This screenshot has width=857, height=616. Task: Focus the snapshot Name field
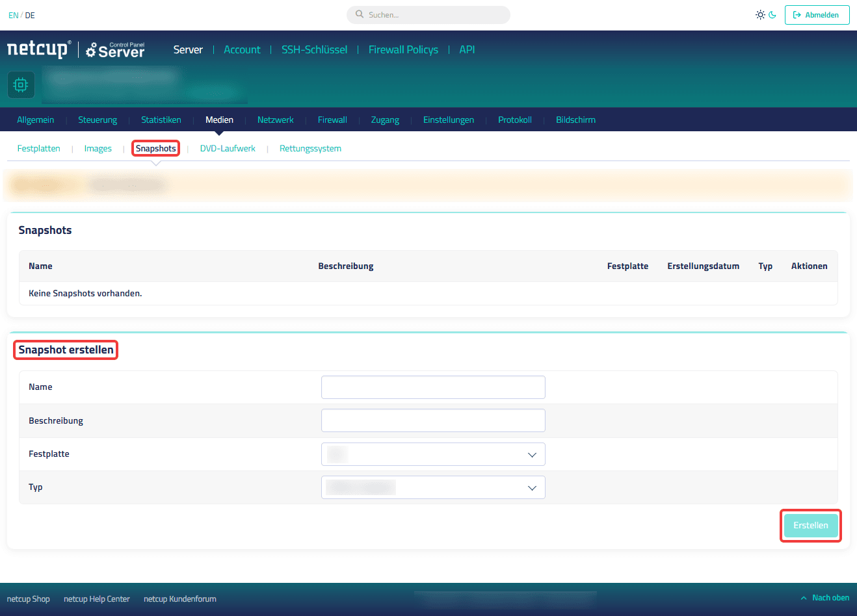(433, 387)
